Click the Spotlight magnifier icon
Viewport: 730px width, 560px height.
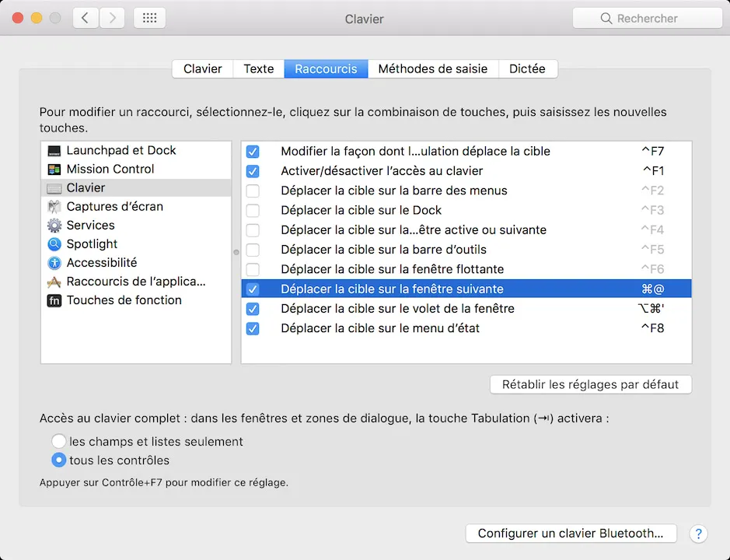tap(54, 244)
